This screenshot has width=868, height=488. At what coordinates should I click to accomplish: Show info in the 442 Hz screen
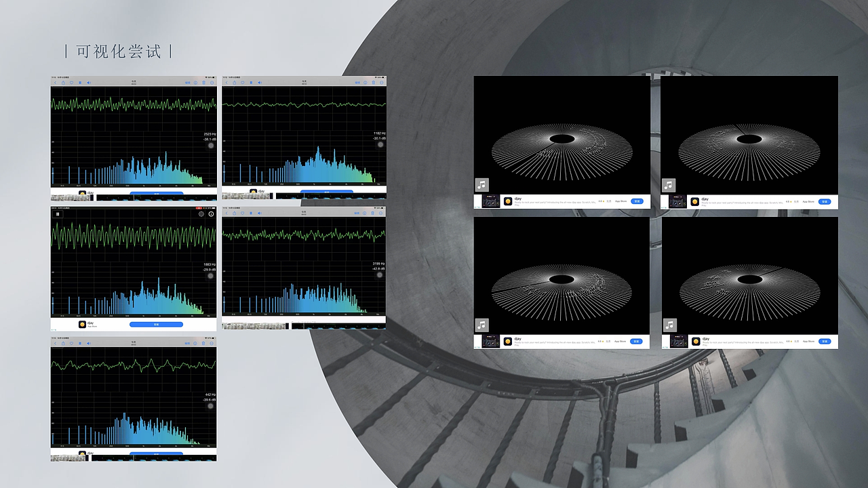tap(195, 344)
